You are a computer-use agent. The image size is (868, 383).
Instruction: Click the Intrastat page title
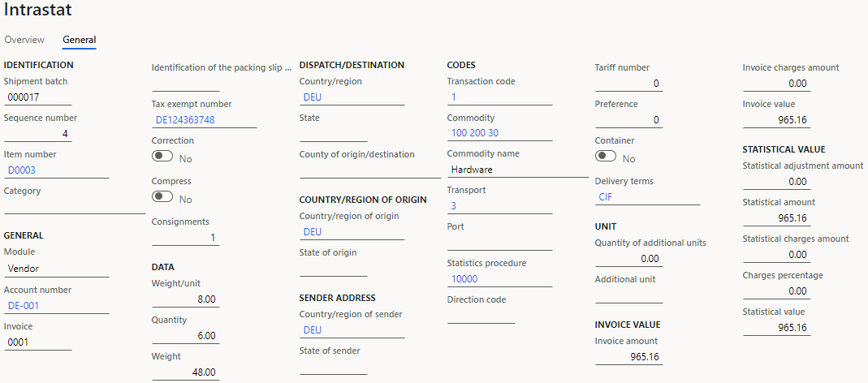click(x=37, y=10)
